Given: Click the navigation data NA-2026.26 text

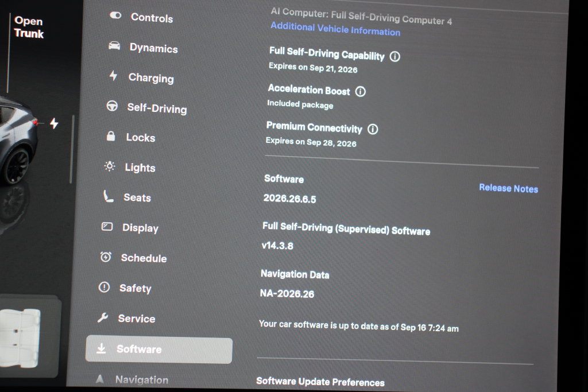Looking at the screenshot, I should [x=287, y=293].
